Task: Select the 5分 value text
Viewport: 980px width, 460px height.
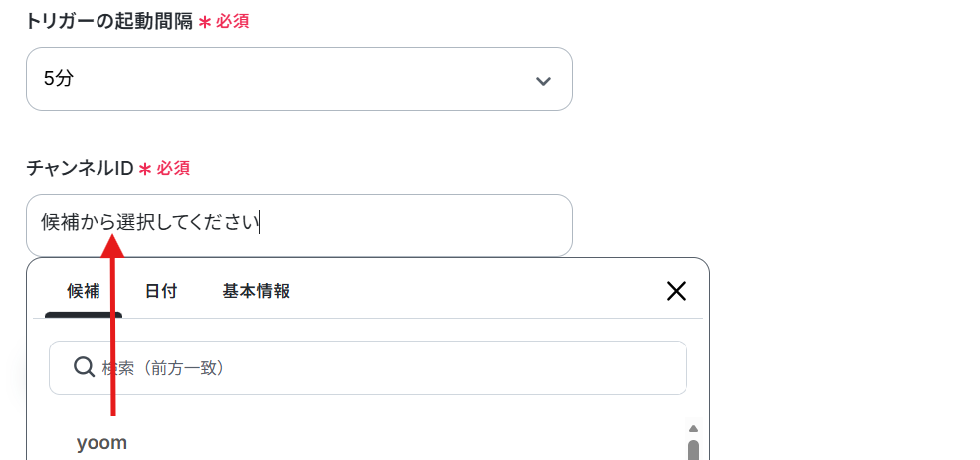Action: [59, 79]
